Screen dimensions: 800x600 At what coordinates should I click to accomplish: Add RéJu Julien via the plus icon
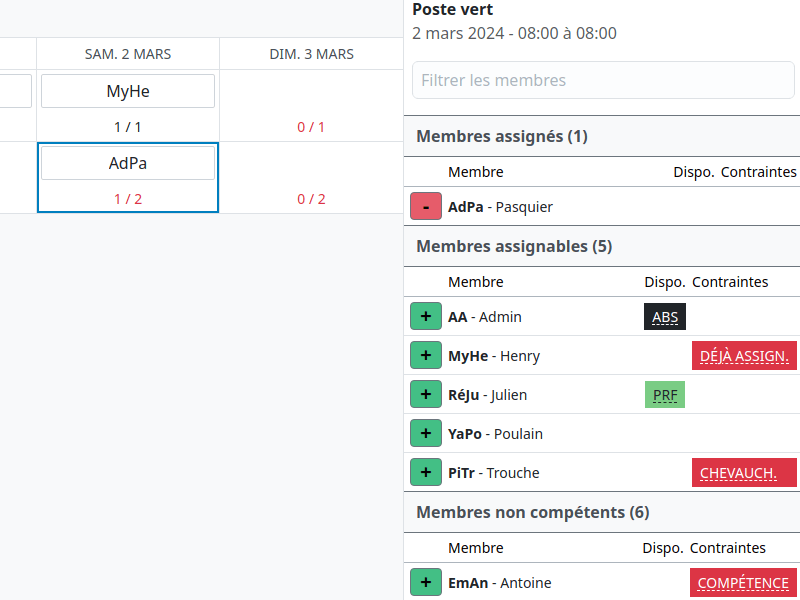coord(426,395)
